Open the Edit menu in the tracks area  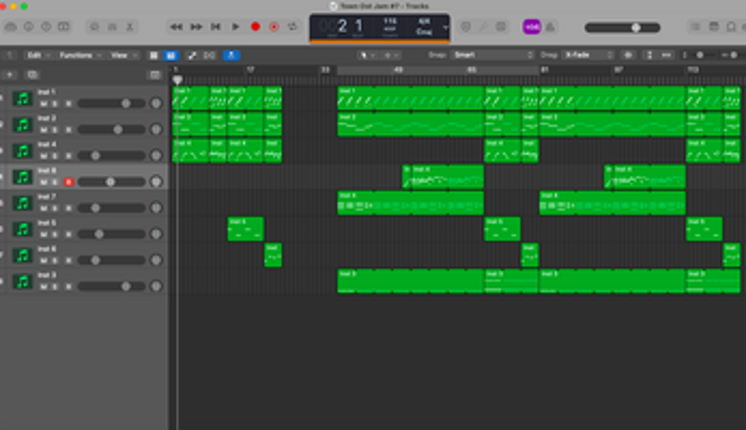(37, 55)
